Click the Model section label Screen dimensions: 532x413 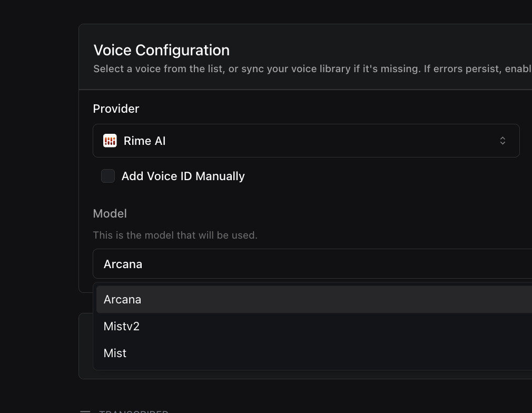[110, 213]
